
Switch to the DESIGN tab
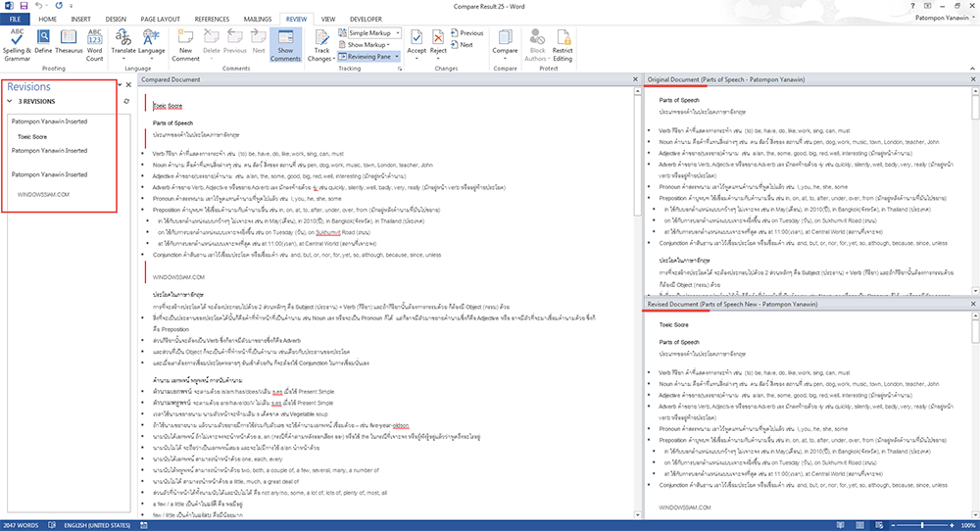point(116,19)
